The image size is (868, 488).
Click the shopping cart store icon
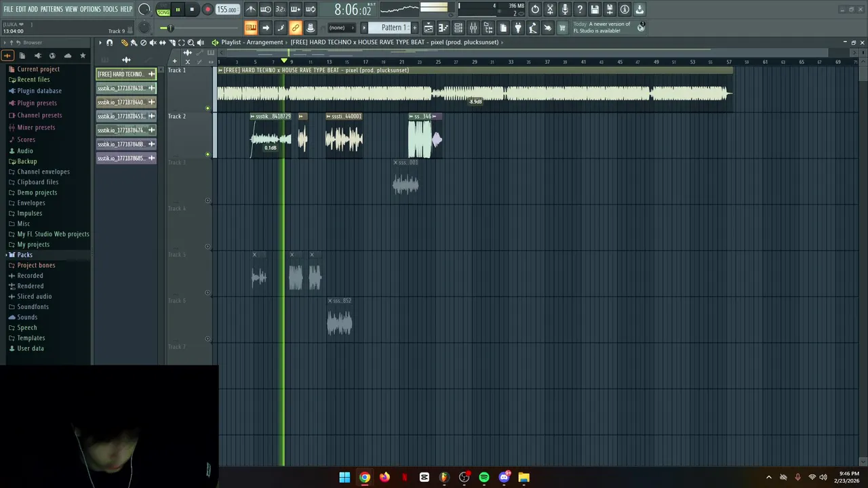click(562, 28)
